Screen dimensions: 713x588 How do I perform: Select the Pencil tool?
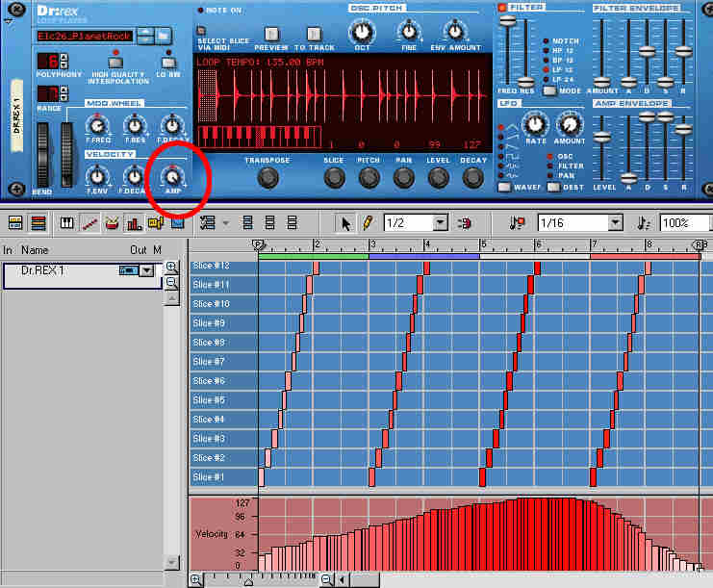tap(367, 223)
